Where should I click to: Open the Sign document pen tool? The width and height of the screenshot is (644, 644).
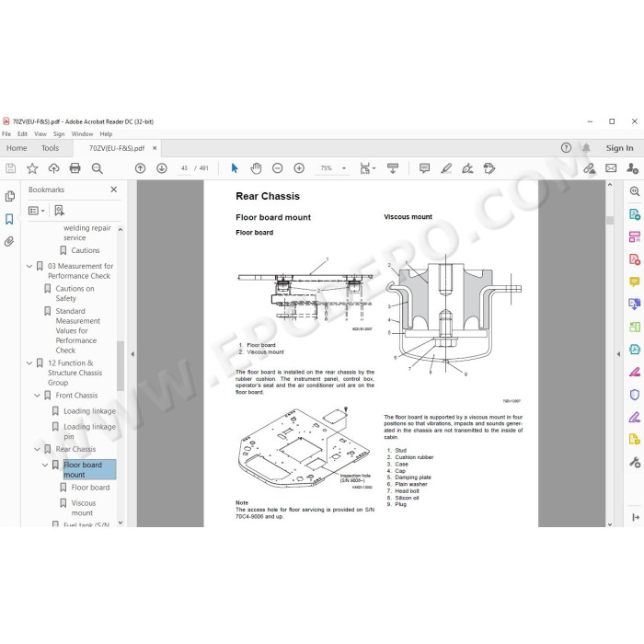pos(467,168)
